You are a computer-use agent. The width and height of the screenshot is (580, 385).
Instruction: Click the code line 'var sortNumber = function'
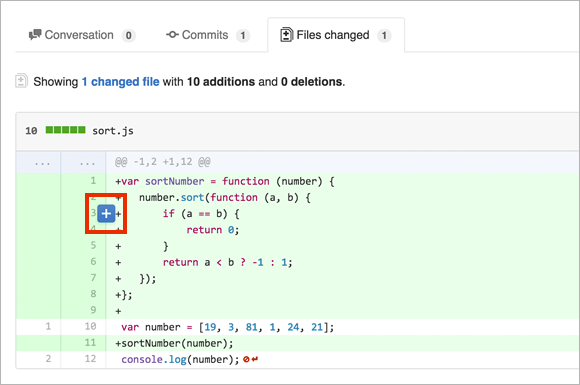tap(225, 182)
